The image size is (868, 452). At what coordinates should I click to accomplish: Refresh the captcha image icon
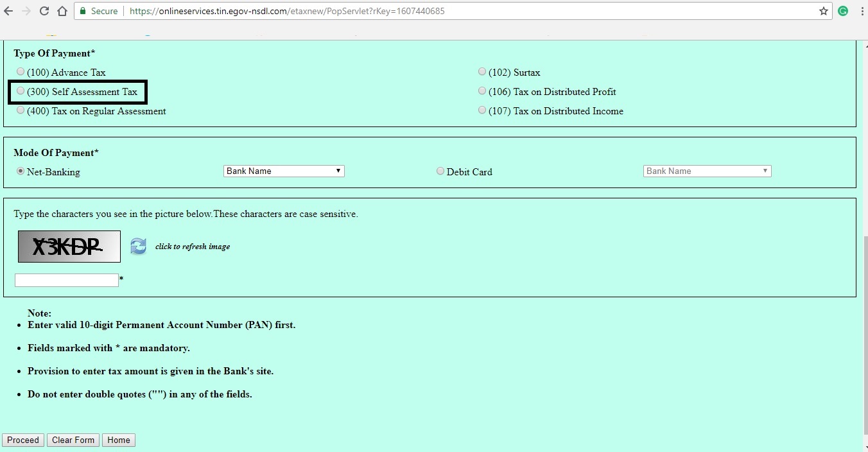pyautogui.click(x=138, y=247)
